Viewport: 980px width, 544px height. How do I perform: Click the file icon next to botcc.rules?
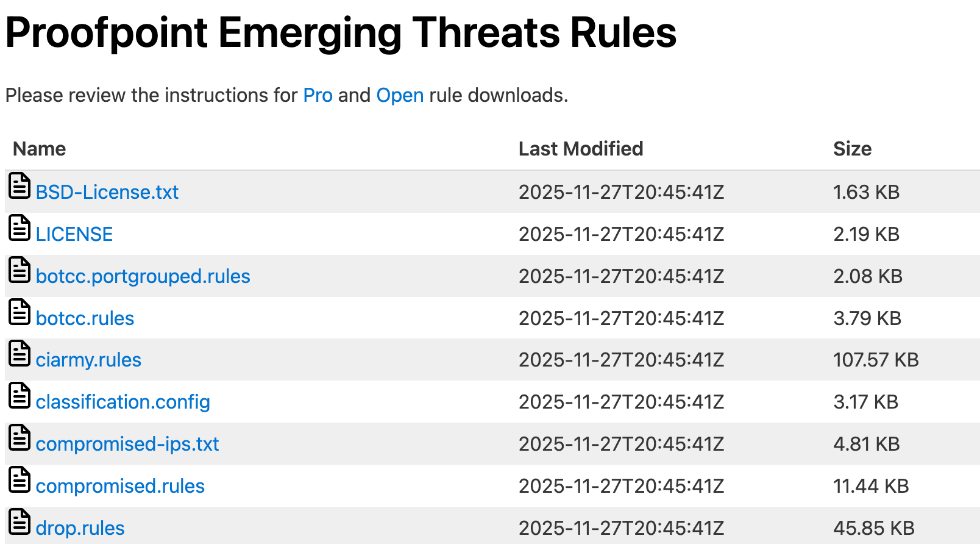pos(20,312)
